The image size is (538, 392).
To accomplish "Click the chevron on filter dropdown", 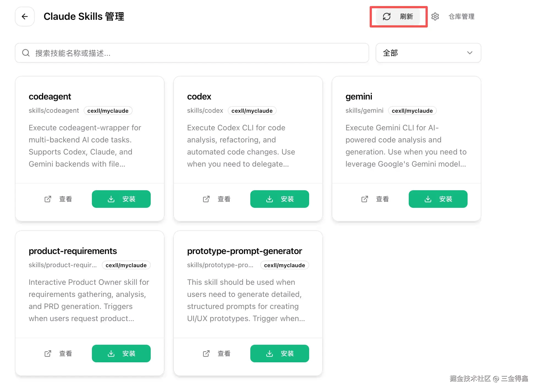I will point(470,53).
